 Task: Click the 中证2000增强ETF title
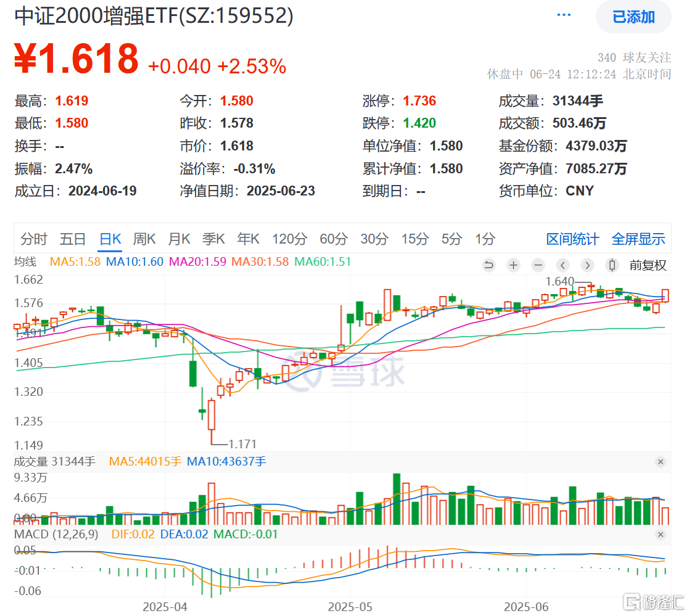pyautogui.click(x=154, y=16)
